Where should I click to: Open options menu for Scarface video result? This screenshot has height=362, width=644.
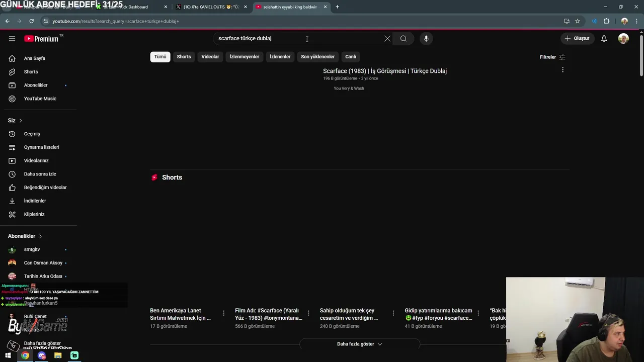click(562, 70)
